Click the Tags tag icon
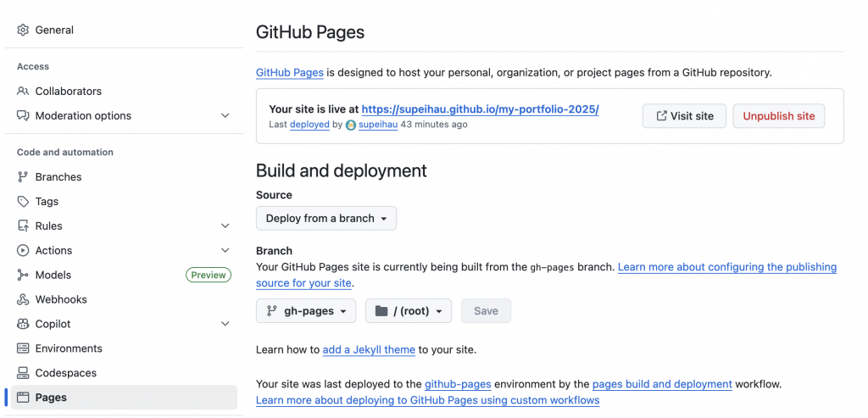This screenshot has width=868, height=418. coord(23,202)
